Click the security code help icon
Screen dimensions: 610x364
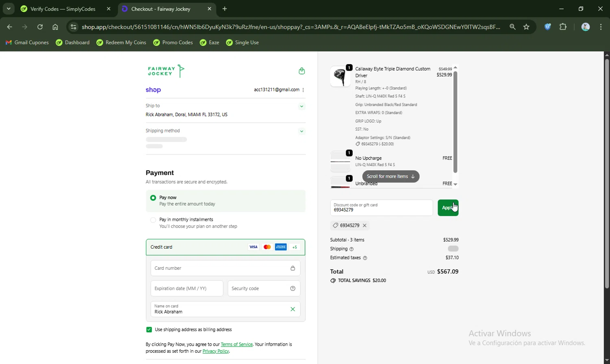pos(293,288)
